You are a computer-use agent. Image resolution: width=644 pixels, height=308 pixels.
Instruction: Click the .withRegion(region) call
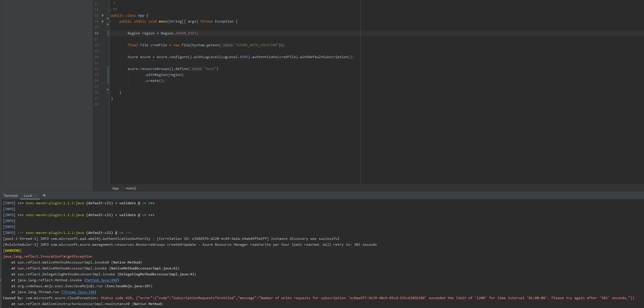coord(164,75)
